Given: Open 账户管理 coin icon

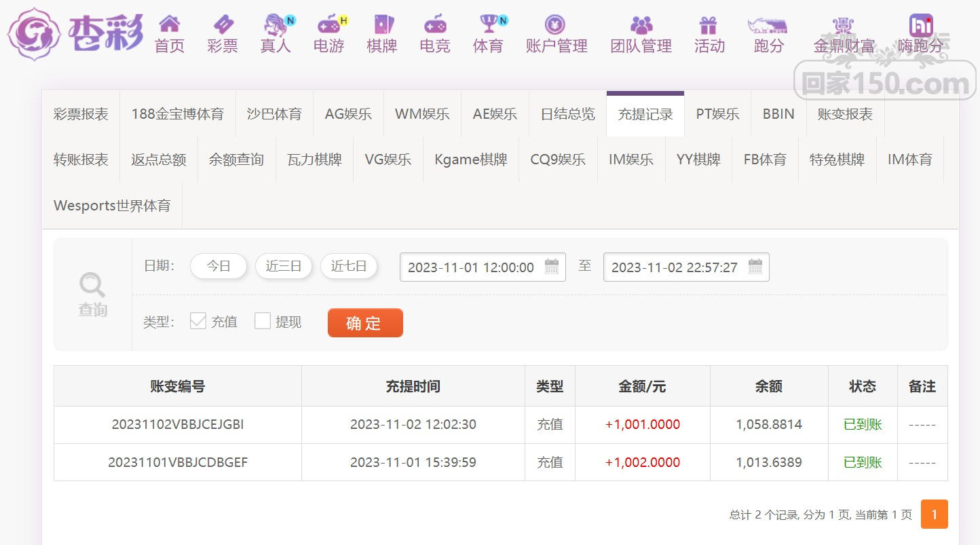Looking at the screenshot, I should pyautogui.click(x=555, y=25).
